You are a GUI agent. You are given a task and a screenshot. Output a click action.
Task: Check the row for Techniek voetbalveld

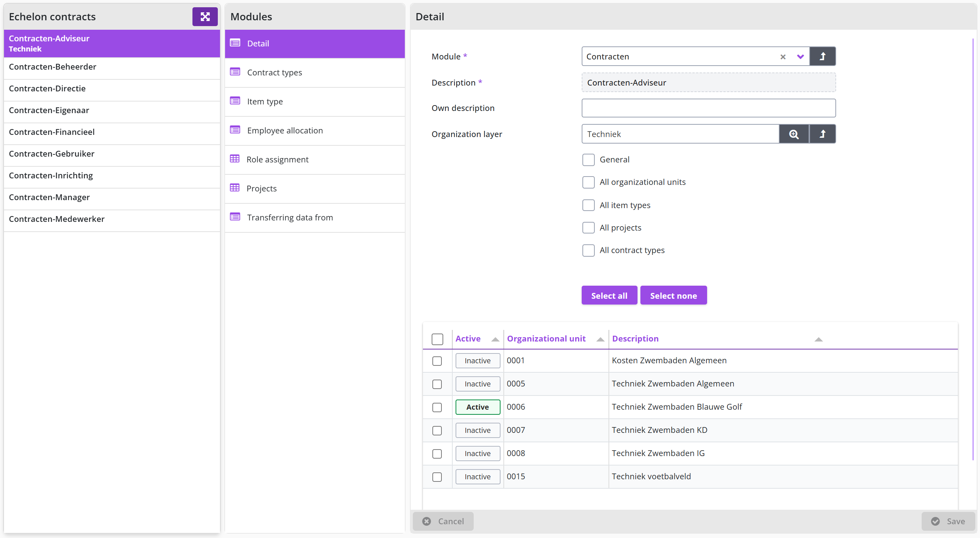pyautogui.click(x=437, y=477)
